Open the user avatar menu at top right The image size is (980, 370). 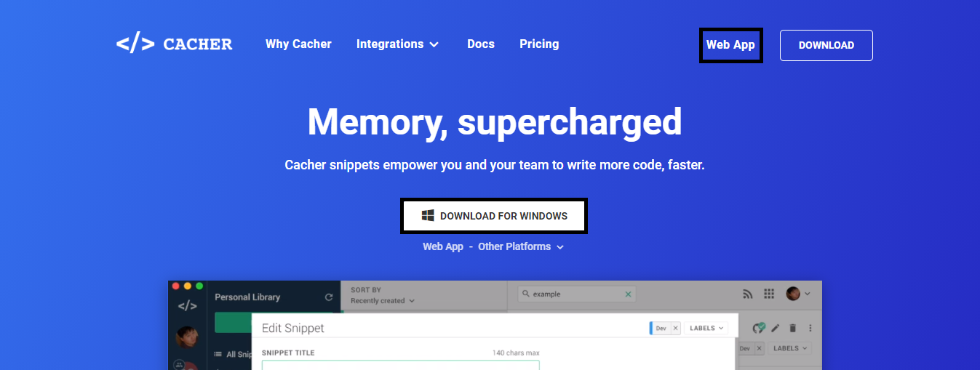click(x=798, y=294)
